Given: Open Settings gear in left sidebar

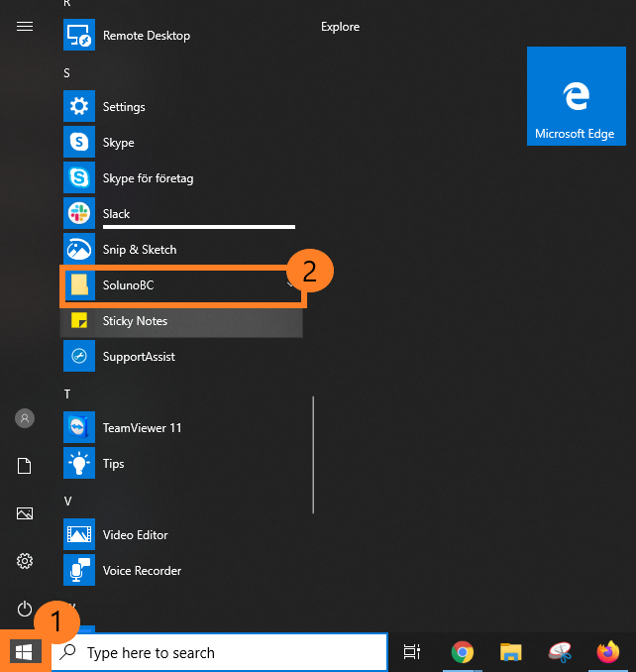Looking at the screenshot, I should click(25, 561).
